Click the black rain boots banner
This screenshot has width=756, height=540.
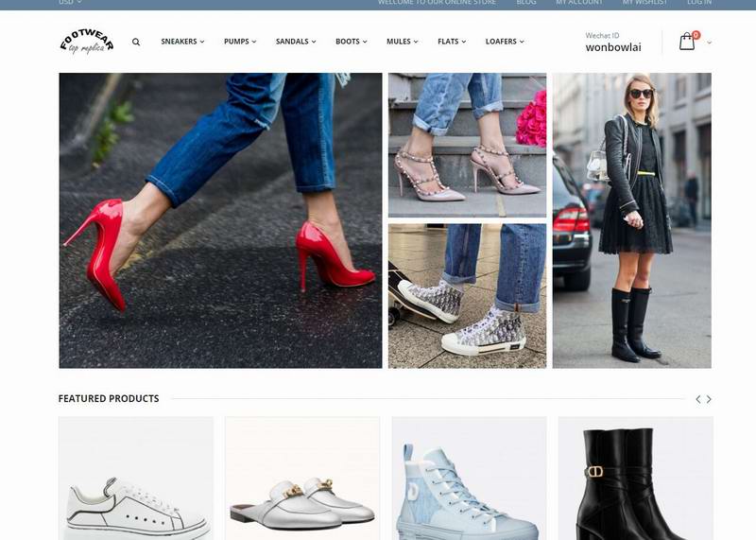click(631, 220)
